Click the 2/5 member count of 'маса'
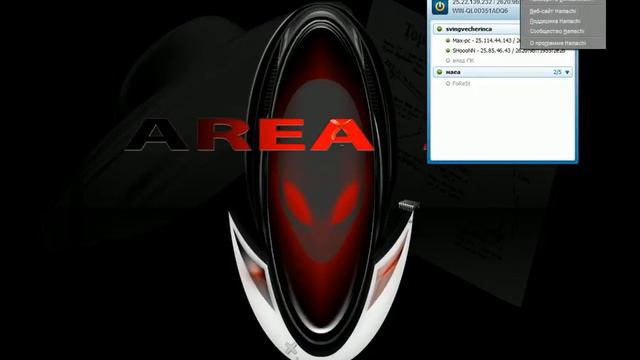640x360 pixels. pyautogui.click(x=557, y=72)
